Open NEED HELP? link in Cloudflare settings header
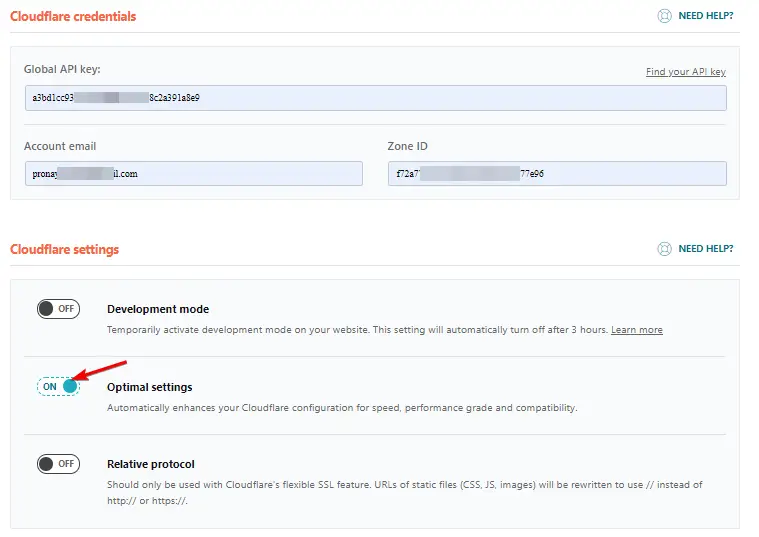The image size is (759, 537). 705,249
